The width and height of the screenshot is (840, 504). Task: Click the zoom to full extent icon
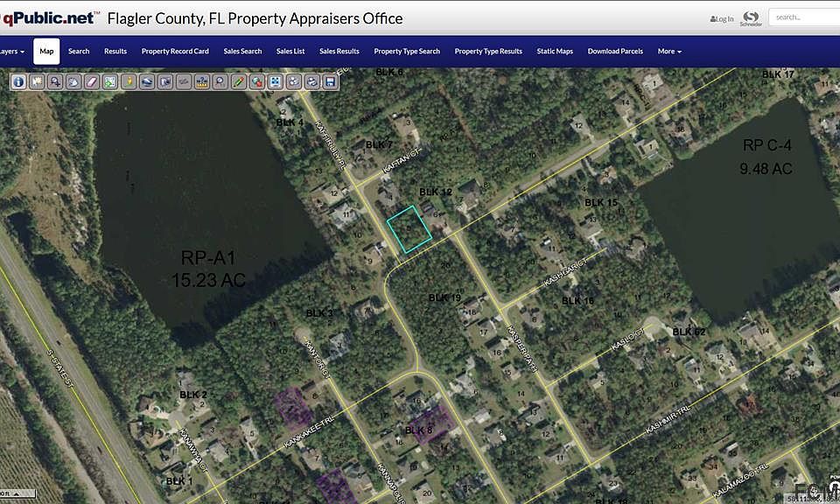[x=276, y=81]
